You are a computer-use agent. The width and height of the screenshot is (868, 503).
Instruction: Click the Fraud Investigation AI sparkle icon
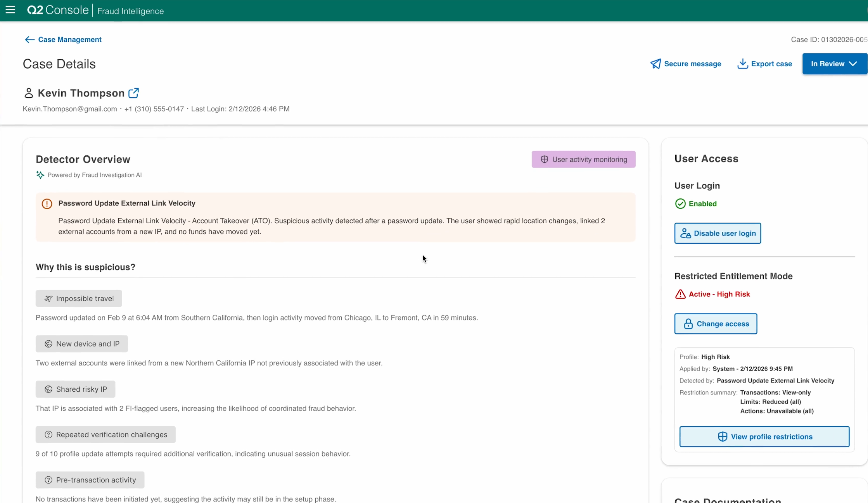click(x=40, y=175)
